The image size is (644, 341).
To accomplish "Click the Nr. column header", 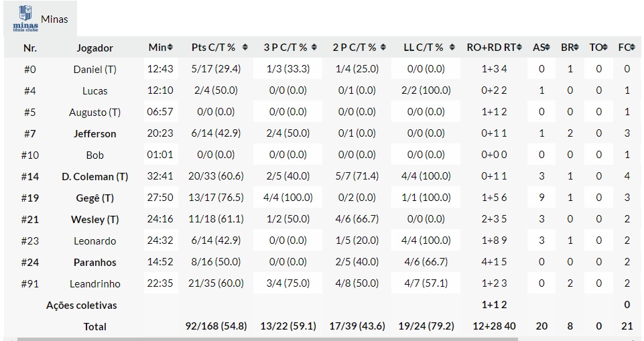I will point(30,48).
